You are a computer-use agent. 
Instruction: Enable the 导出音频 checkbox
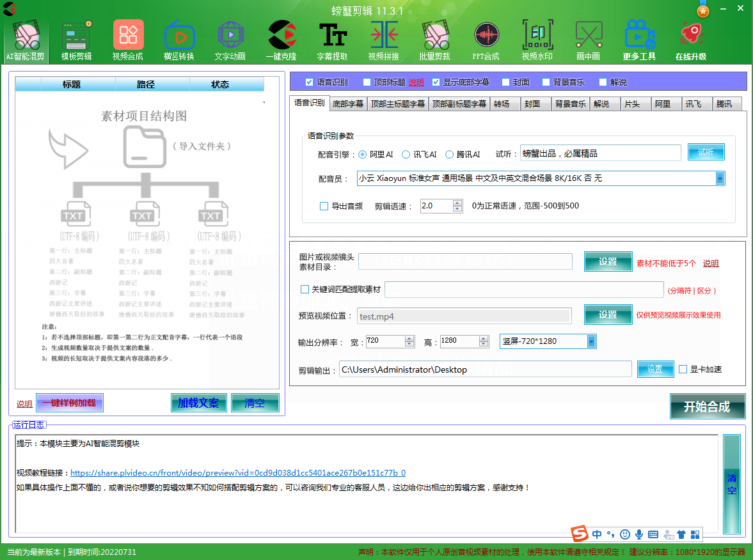[324, 206]
